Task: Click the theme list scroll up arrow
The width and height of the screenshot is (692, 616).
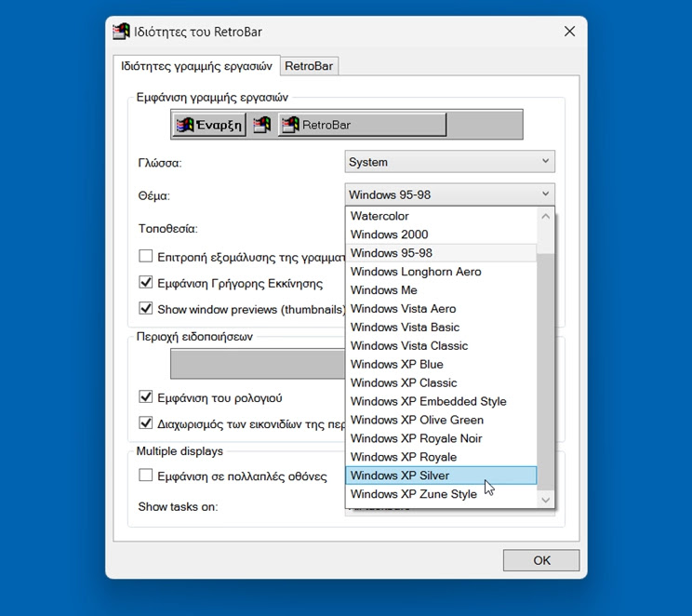Action: [x=545, y=217]
